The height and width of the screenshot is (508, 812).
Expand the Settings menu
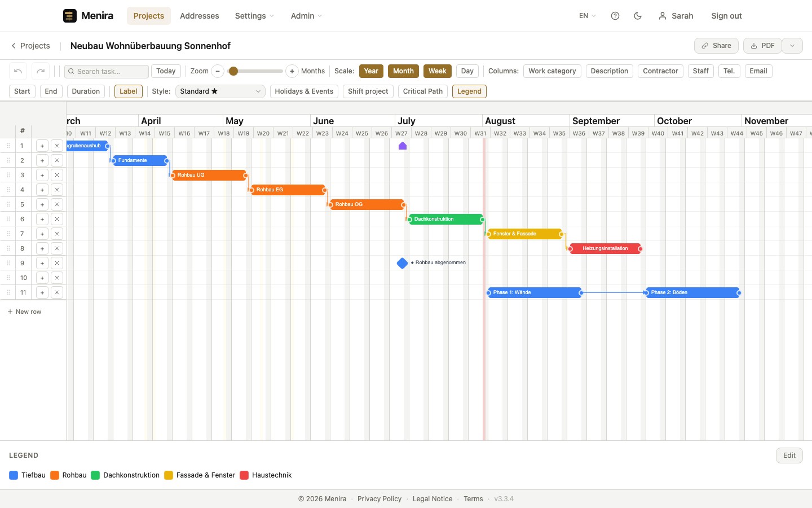[x=255, y=16]
